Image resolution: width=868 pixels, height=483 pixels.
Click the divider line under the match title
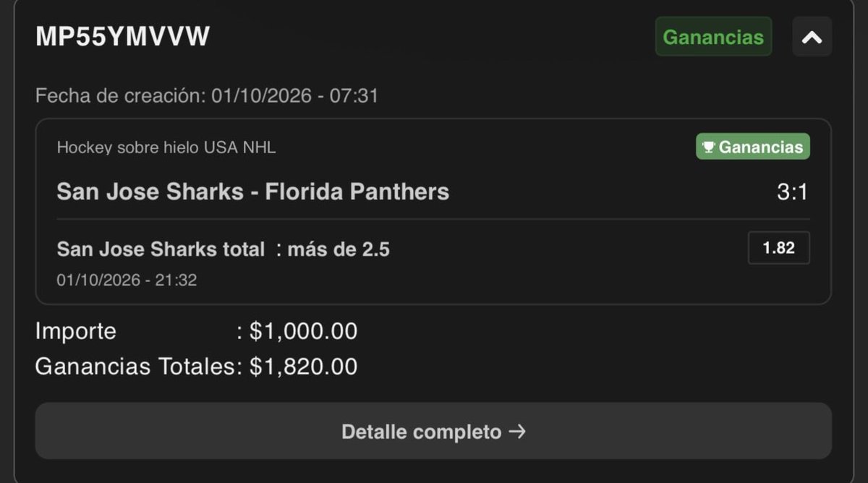(433, 218)
